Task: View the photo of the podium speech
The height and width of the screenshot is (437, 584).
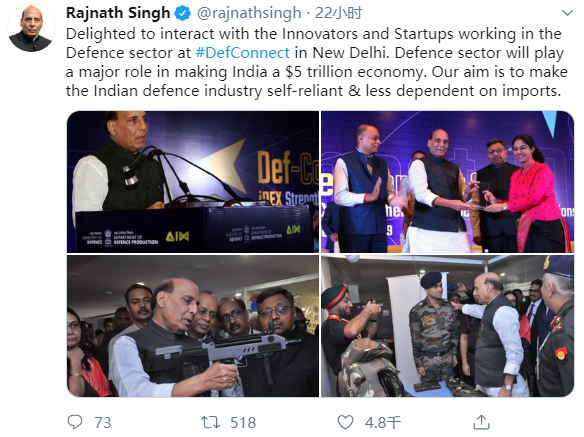Action: click(193, 182)
